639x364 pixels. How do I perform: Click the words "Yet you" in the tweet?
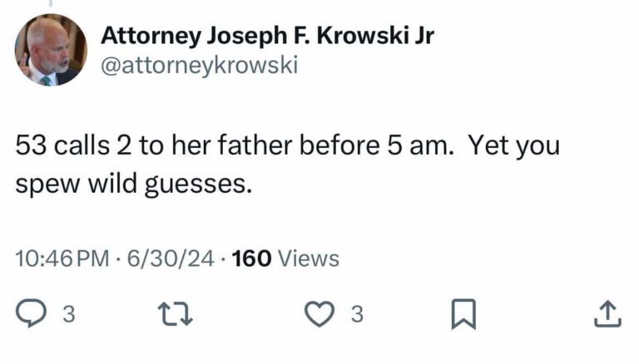[x=513, y=146]
